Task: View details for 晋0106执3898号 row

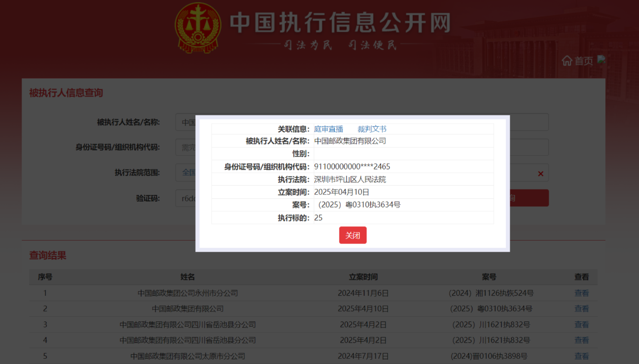Action: pos(581,356)
